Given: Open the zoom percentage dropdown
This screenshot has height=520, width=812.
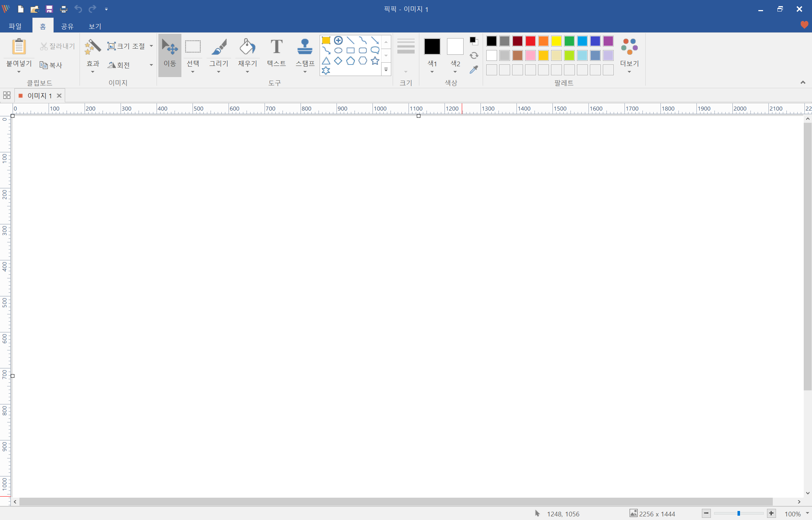Looking at the screenshot, I should pos(807,513).
